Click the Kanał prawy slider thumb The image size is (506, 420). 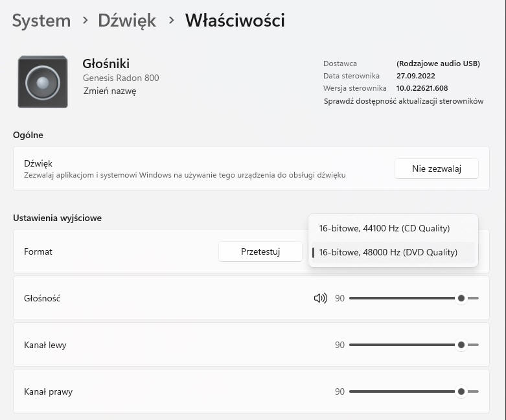click(x=461, y=391)
